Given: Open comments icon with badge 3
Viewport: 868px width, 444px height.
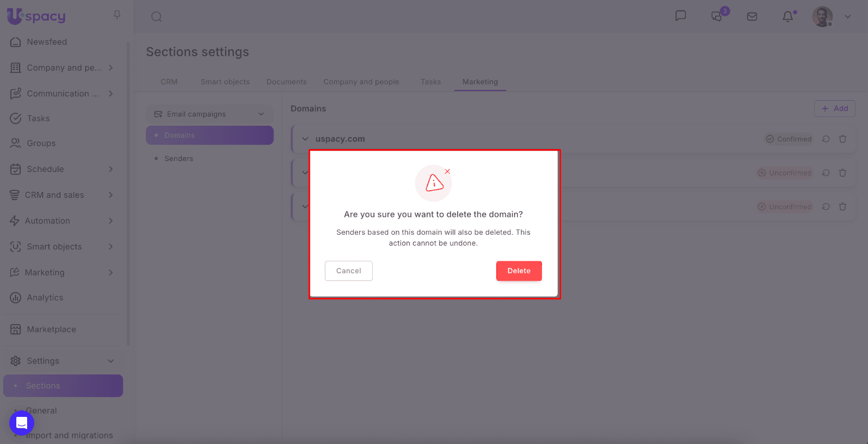Looking at the screenshot, I should coord(717,16).
